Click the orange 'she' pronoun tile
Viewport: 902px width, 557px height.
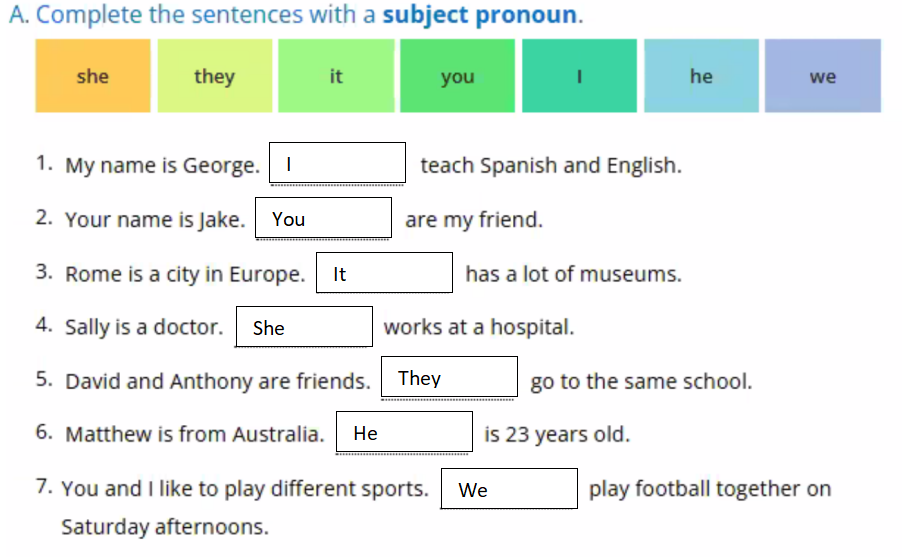(93, 76)
